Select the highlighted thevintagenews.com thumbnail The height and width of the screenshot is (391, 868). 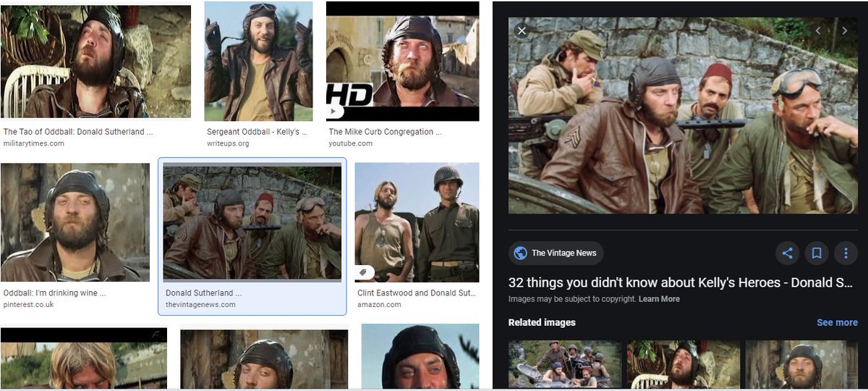click(252, 222)
